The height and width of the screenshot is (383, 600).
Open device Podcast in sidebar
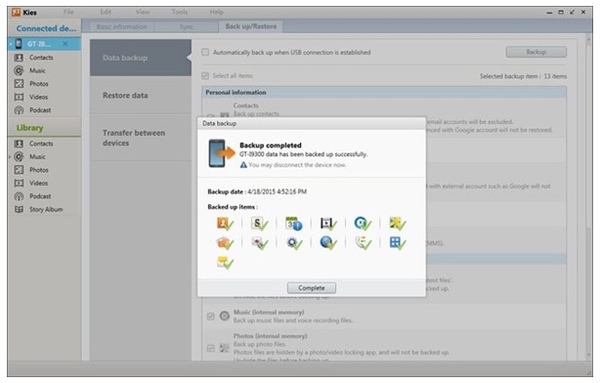[x=40, y=110]
